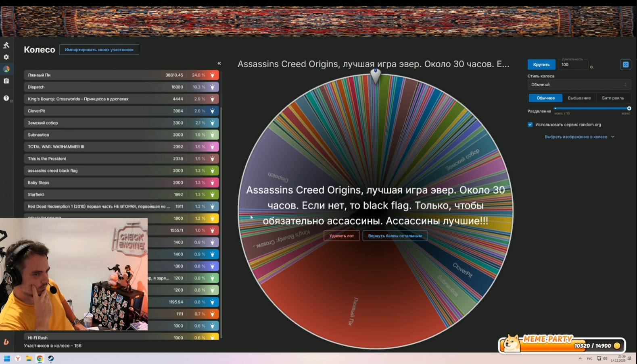Select the Starfield lot name

[x=36, y=195]
